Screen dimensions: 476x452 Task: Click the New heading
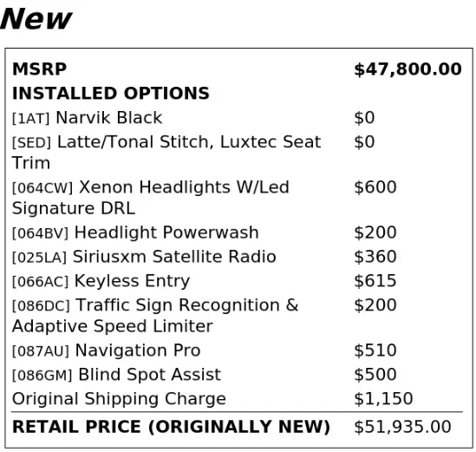click(36, 19)
